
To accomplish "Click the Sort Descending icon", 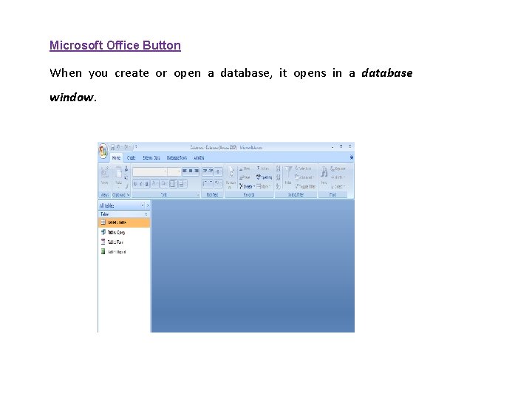I will (279, 177).
